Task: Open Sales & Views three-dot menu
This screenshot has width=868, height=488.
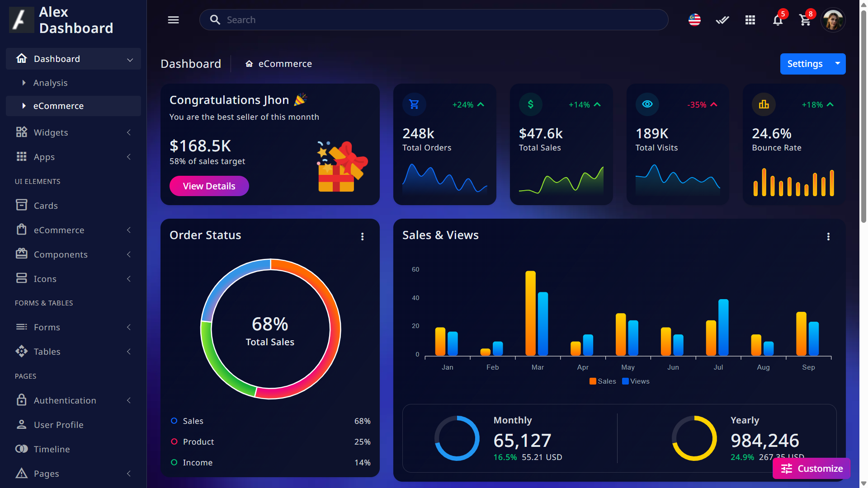Action: (828, 236)
